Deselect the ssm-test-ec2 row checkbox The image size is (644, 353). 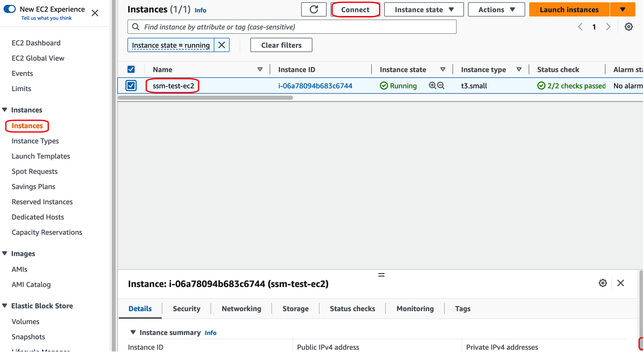pyautogui.click(x=131, y=86)
